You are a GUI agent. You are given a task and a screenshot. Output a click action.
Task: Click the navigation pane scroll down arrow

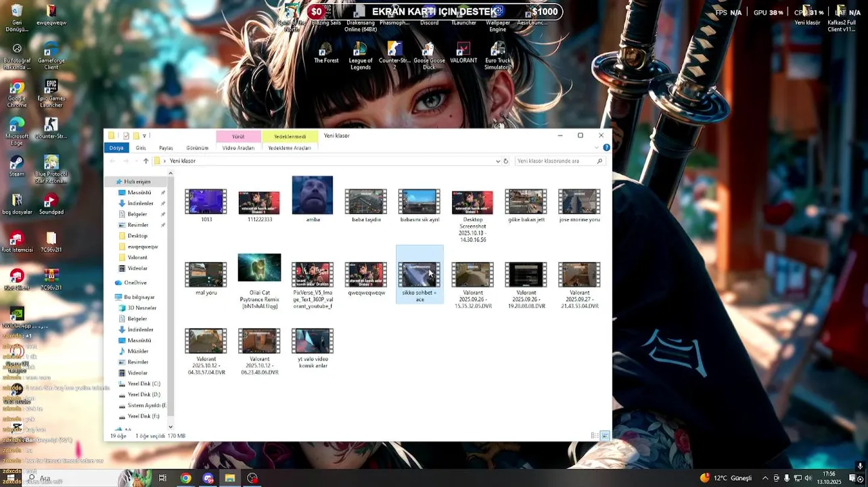pyautogui.click(x=170, y=427)
